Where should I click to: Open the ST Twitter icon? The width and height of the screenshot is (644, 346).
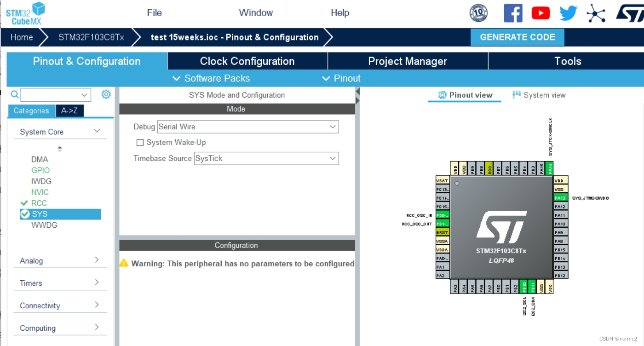[568, 13]
